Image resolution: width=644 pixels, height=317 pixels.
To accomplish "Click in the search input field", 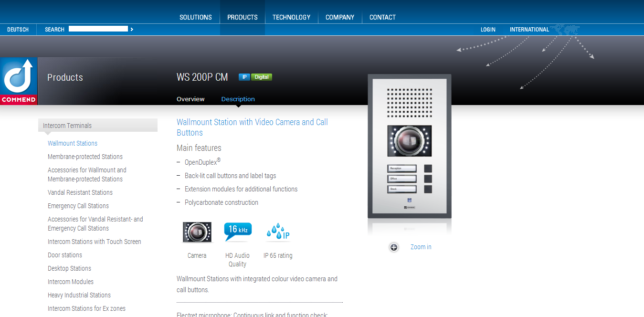I will point(98,29).
